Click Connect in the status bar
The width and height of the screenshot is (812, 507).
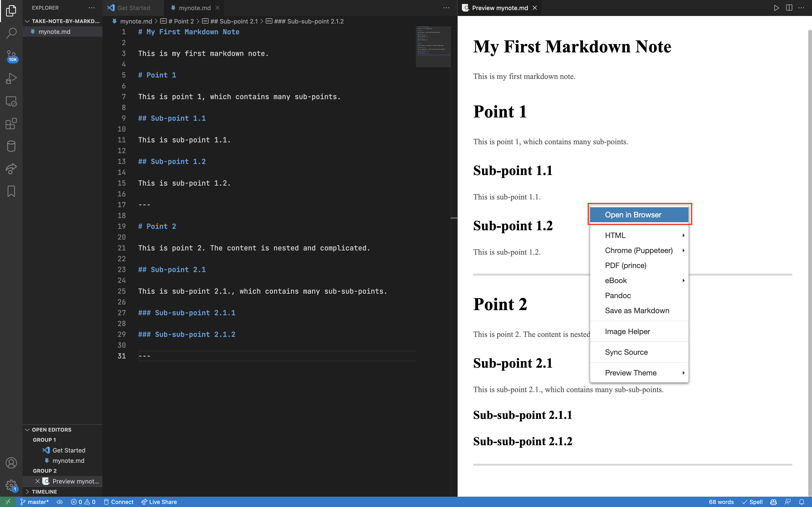point(119,502)
